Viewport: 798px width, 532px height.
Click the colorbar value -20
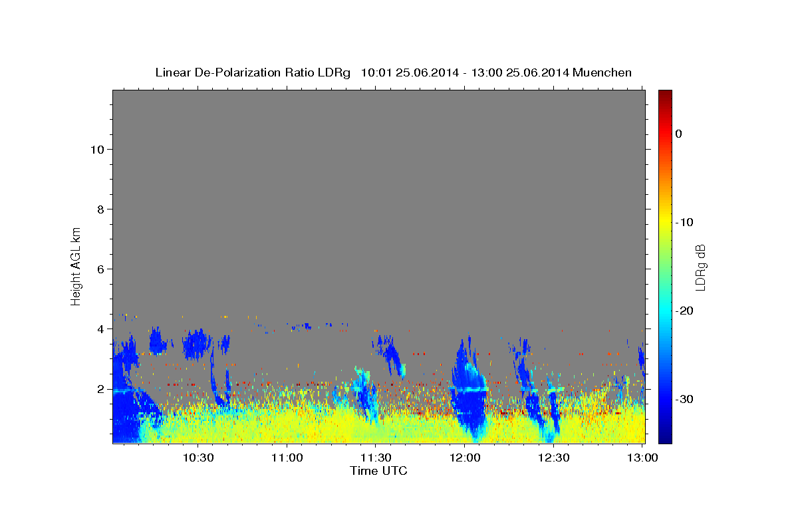point(685,311)
